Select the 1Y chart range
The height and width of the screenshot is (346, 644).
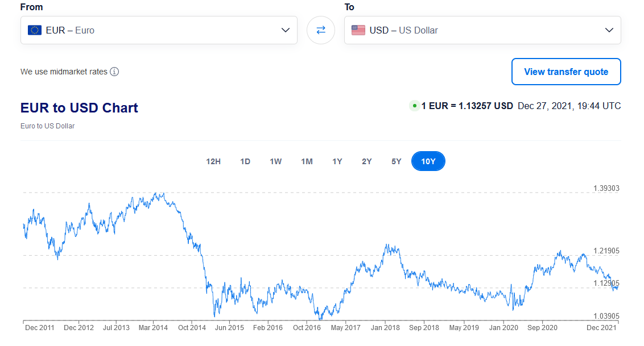pyautogui.click(x=337, y=161)
